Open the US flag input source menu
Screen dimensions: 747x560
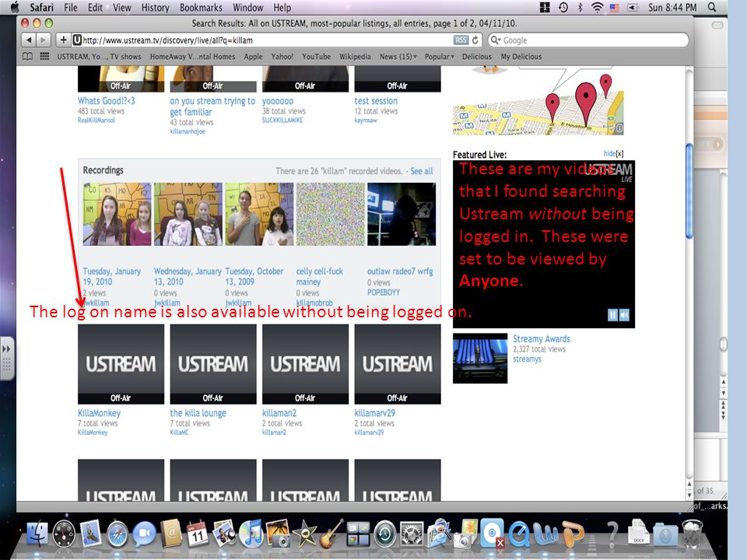615,7
